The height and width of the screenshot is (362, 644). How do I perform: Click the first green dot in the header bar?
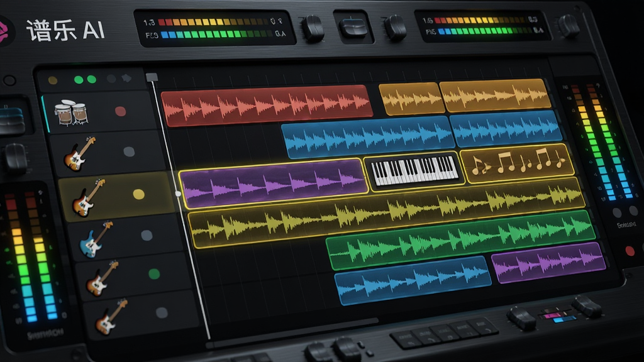[x=79, y=80]
